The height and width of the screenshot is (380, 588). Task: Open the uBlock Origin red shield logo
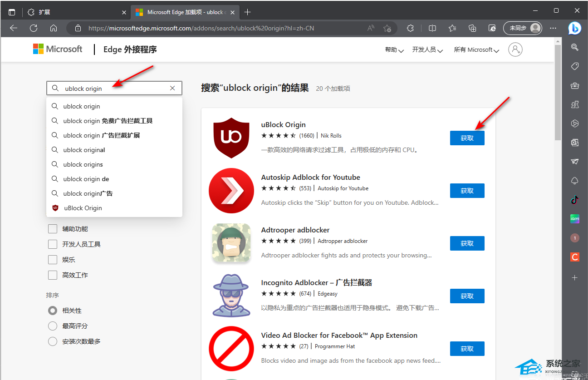tap(231, 138)
